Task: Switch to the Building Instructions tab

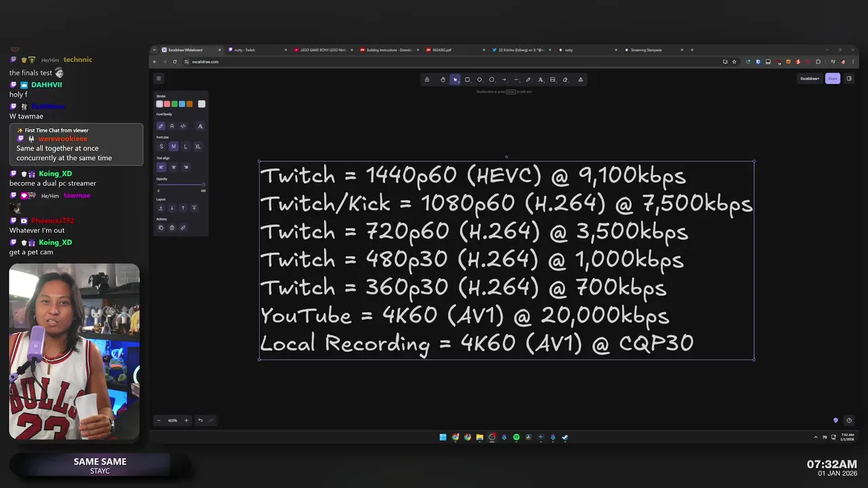Action: 389,49
